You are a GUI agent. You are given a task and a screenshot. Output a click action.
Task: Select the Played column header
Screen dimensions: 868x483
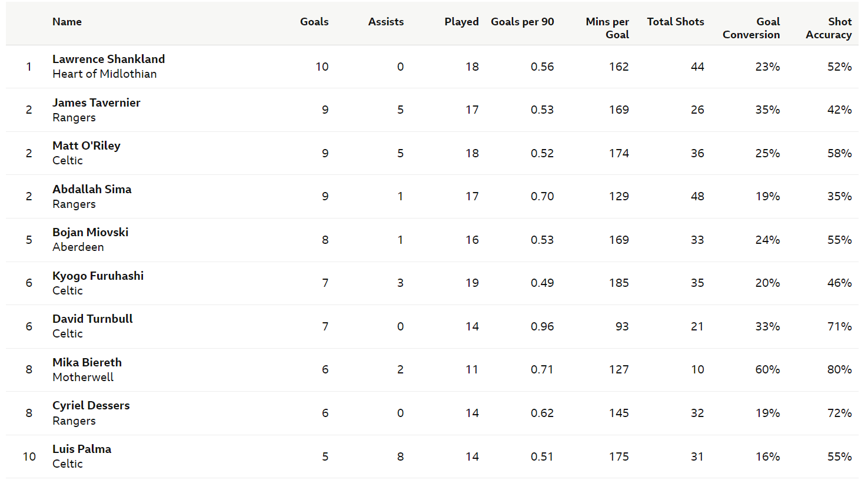click(x=461, y=22)
